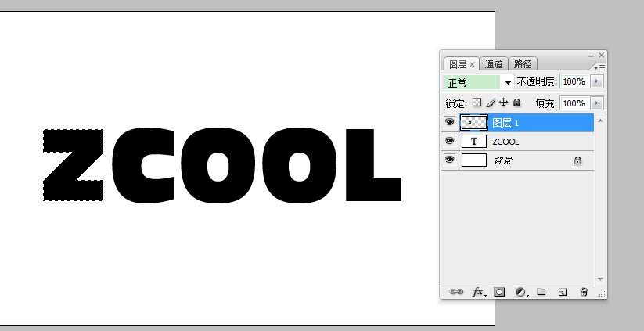Switch to the 路径 paths tab
Image resolution: width=644 pixels, height=331 pixels.
pos(523,64)
